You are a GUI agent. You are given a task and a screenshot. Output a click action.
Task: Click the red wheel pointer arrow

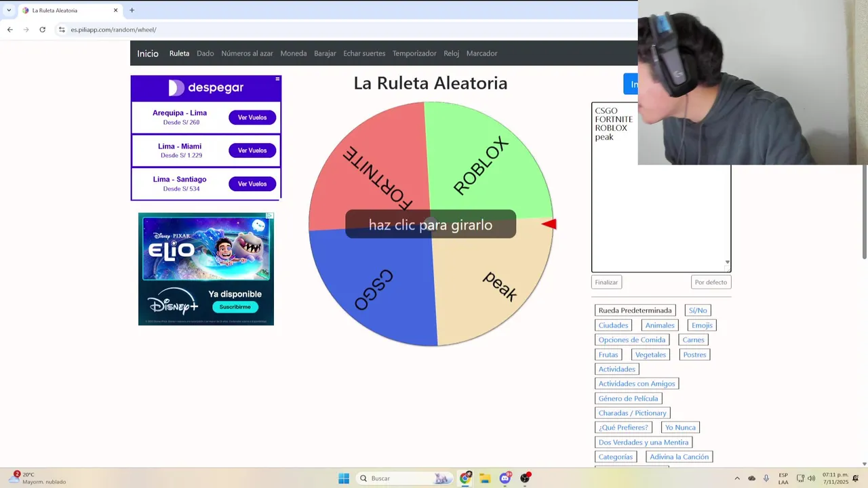tap(549, 224)
